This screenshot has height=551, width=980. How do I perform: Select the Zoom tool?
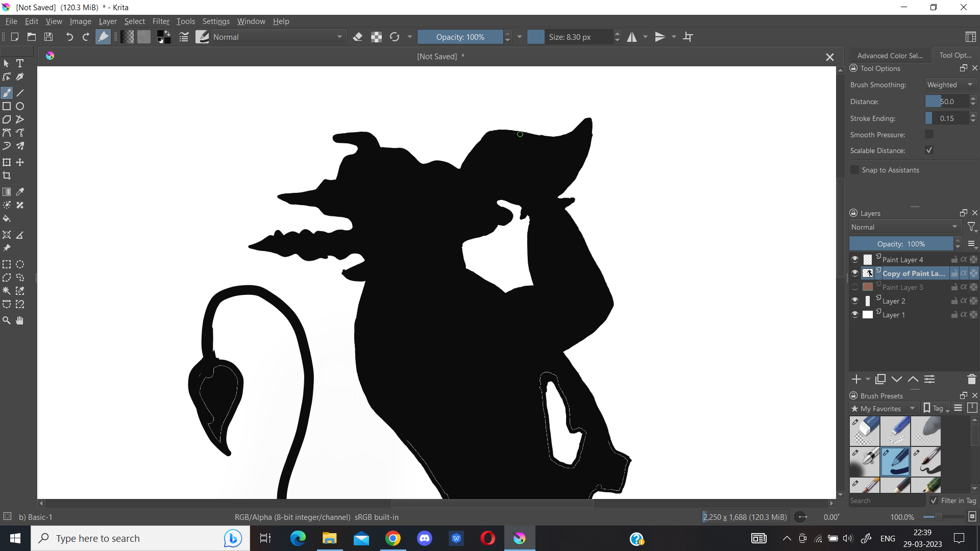(7, 320)
